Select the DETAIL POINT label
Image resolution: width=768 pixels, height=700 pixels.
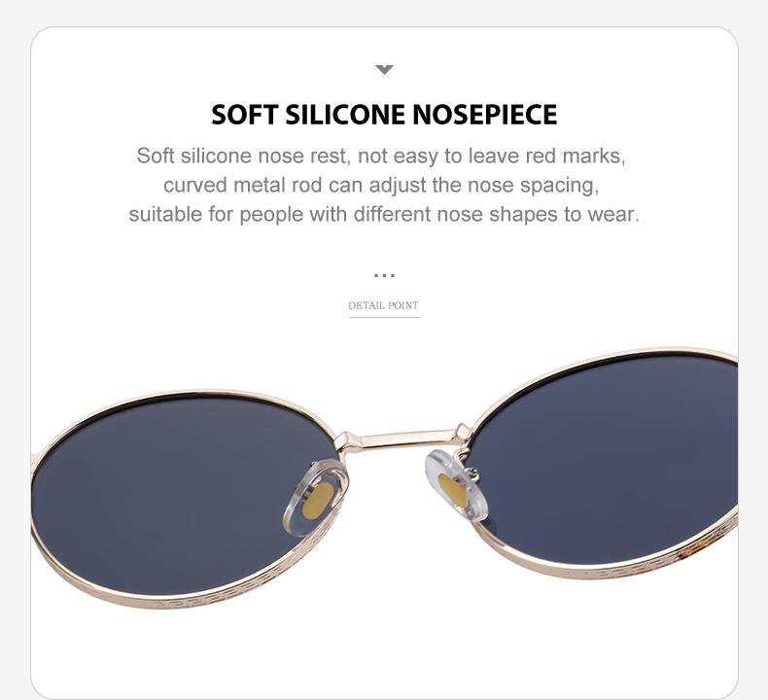[x=383, y=305]
